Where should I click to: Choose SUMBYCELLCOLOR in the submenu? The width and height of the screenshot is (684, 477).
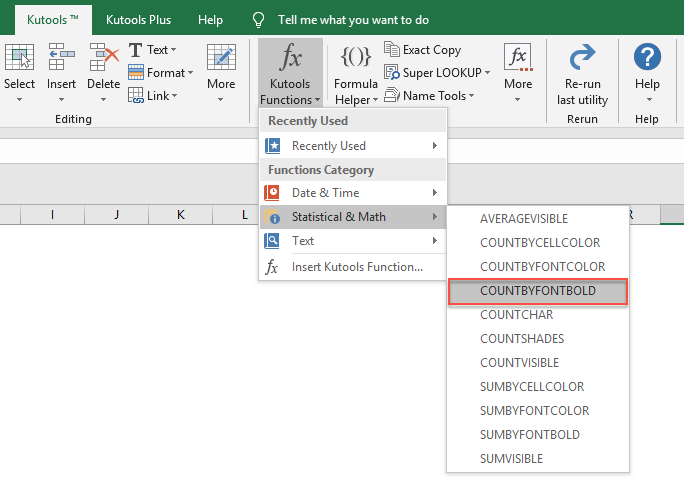click(532, 387)
